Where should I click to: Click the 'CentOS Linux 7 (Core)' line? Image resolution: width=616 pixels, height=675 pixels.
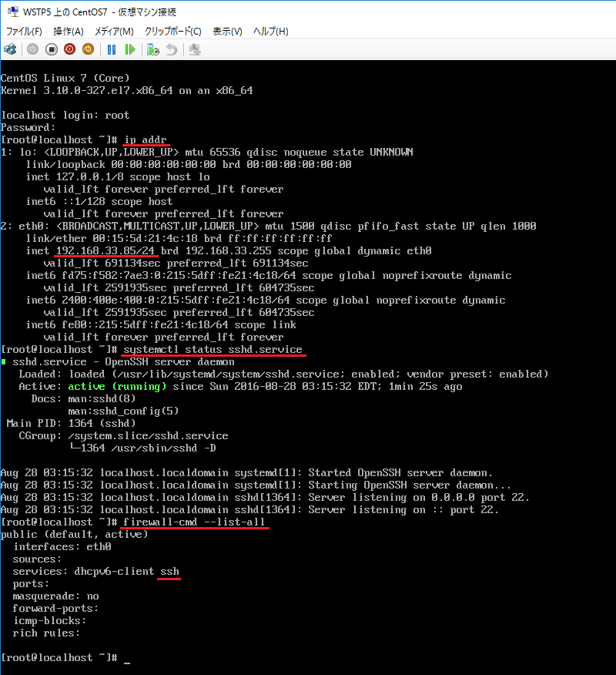tap(65, 78)
